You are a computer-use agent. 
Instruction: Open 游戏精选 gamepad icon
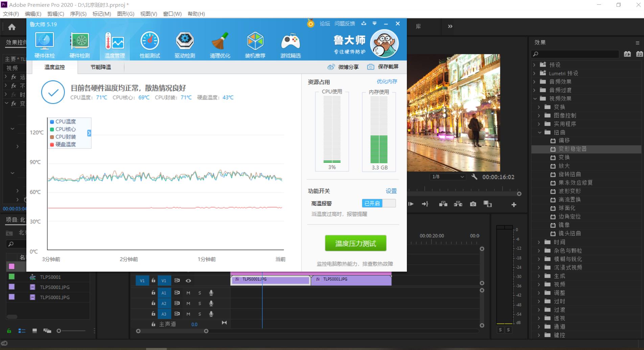point(291,45)
